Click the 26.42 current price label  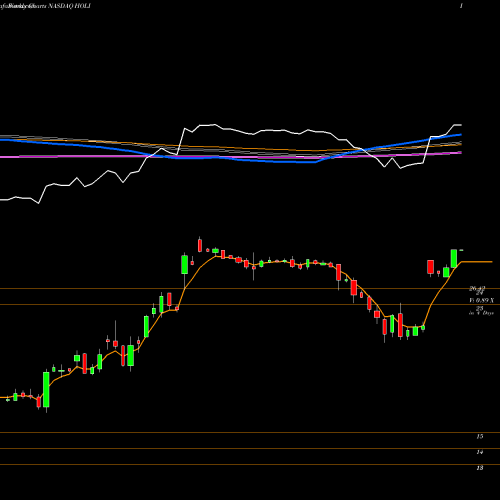point(477,288)
